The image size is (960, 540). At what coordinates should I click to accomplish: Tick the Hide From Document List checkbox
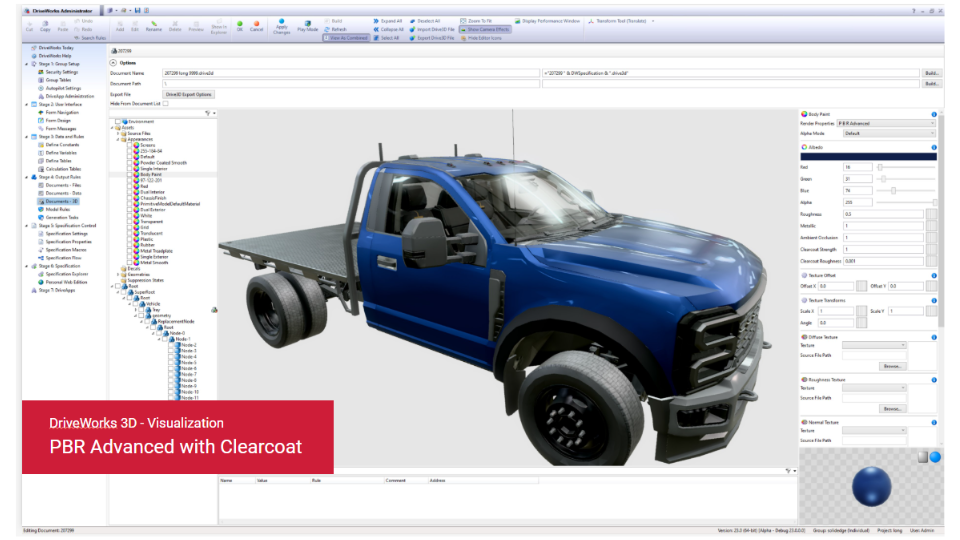coord(165,103)
